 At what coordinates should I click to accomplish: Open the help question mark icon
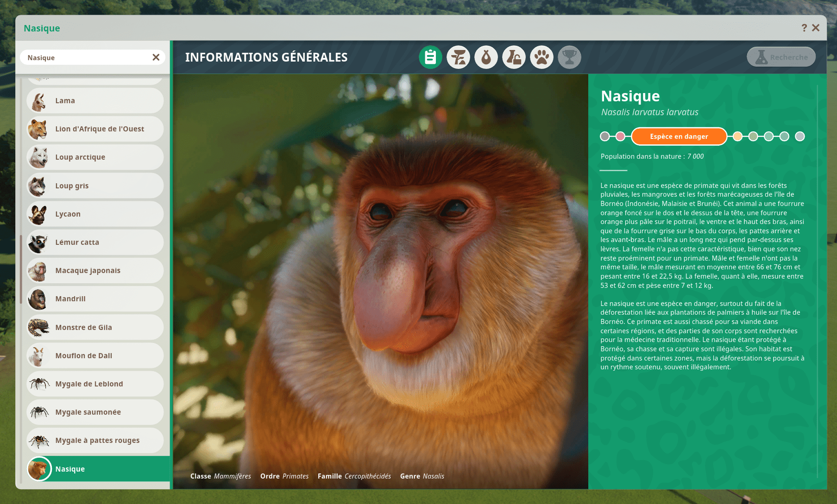click(804, 28)
